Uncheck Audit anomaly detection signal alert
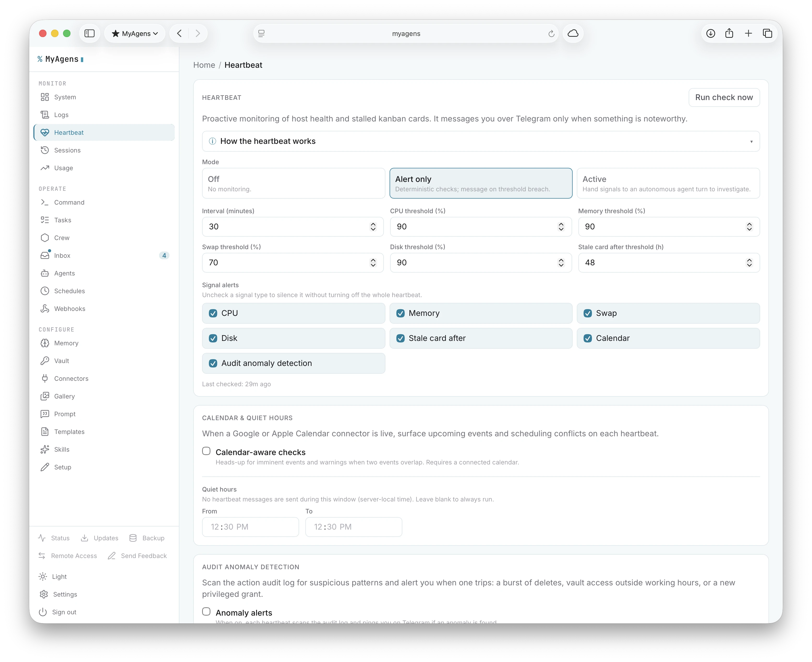 [213, 363]
